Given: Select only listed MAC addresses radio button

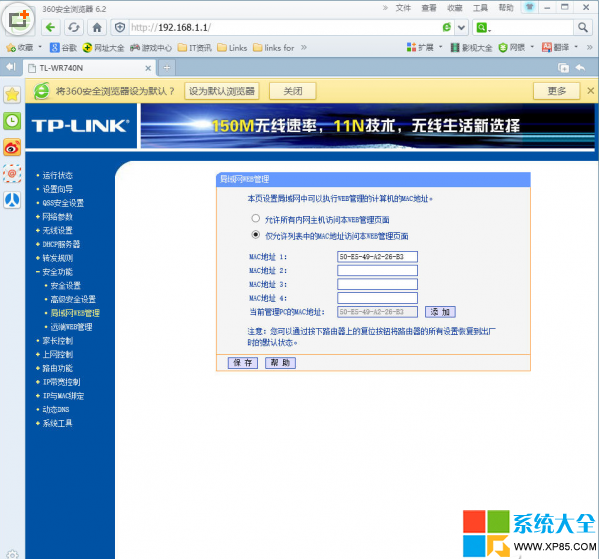Looking at the screenshot, I should click(256, 235).
